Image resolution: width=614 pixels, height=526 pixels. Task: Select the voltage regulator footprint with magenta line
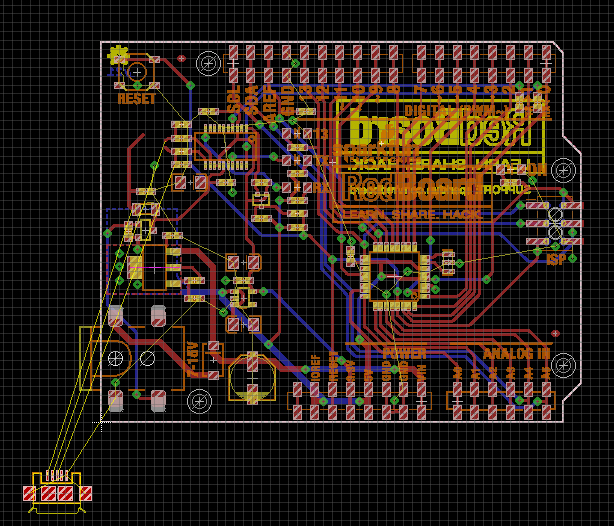click(155, 268)
